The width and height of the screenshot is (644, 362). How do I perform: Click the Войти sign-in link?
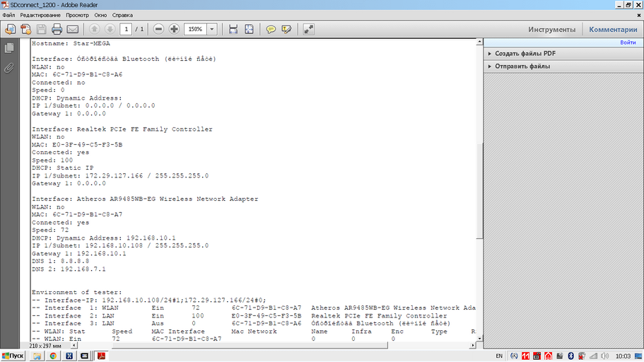[x=628, y=42]
